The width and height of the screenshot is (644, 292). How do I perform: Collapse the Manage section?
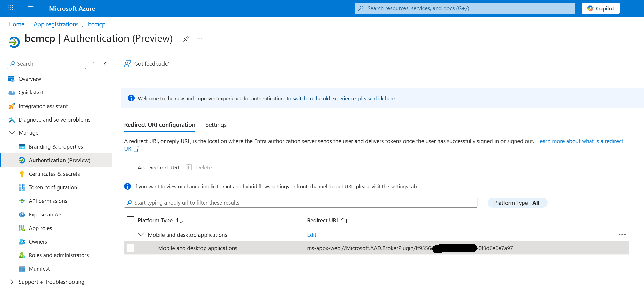(12, 133)
